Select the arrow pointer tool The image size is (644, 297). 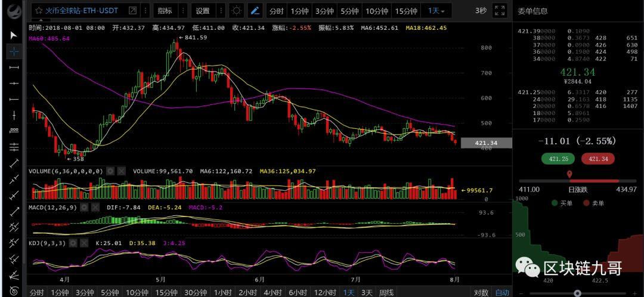coord(14,35)
